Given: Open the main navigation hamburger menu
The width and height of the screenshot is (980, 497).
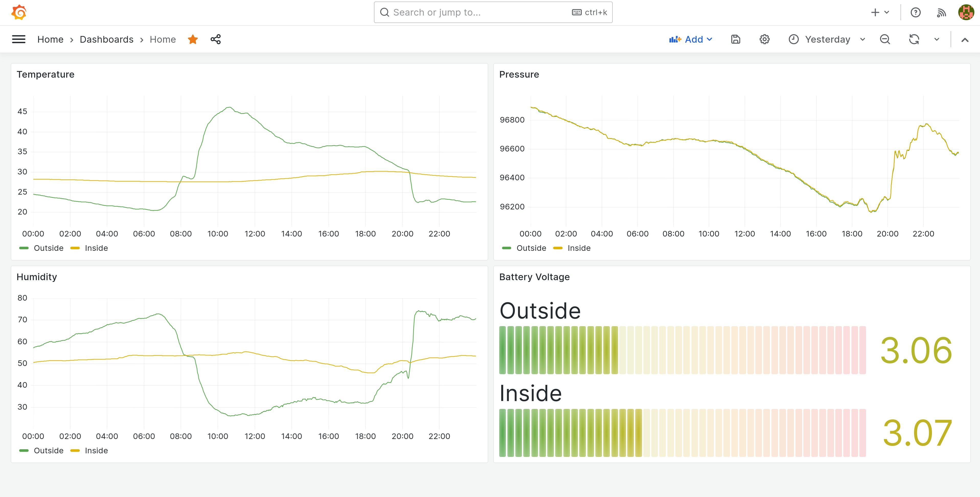Looking at the screenshot, I should (18, 39).
